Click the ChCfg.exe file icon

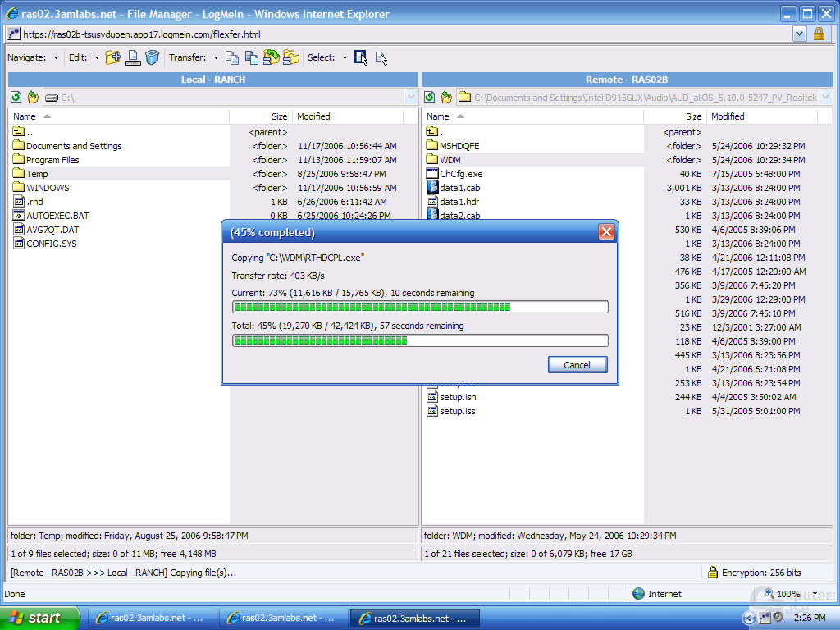tap(432, 174)
